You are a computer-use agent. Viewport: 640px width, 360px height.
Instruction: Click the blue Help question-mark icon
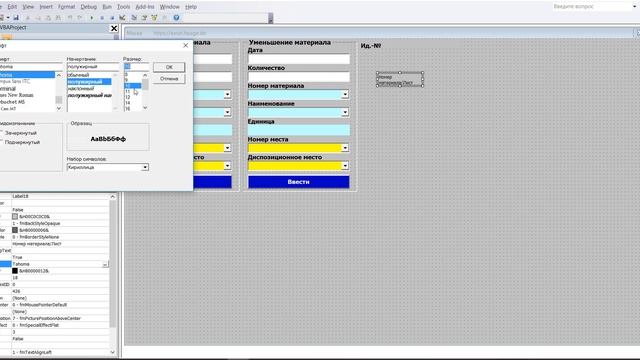click(176, 18)
